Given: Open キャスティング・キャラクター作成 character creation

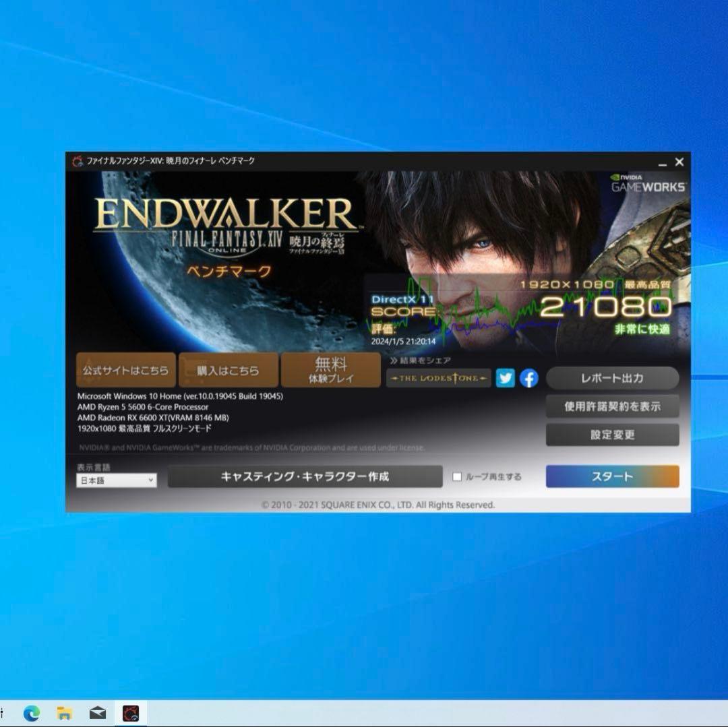Looking at the screenshot, I should [307, 476].
